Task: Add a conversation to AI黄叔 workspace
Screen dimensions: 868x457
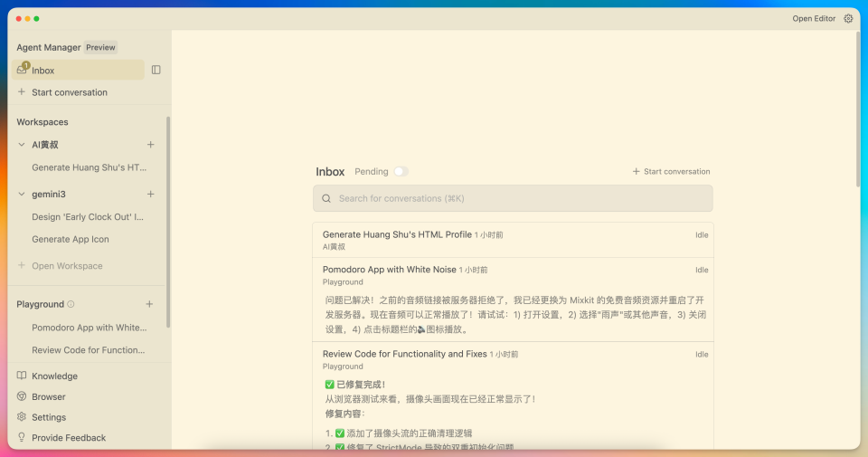Action: (x=151, y=145)
